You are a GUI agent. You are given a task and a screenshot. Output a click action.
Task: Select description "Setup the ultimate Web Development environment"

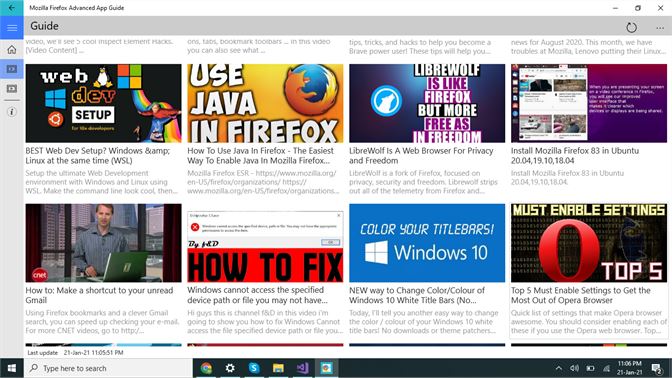tap(101, 182)
